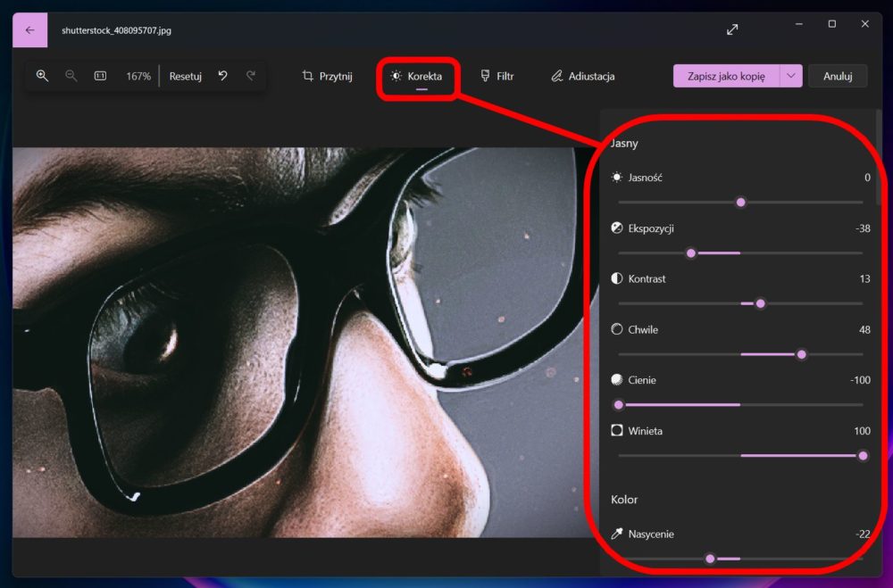This screenshot has height=588, width=893.
Task: Redo the last undone edit
Action: coord(251,76)
